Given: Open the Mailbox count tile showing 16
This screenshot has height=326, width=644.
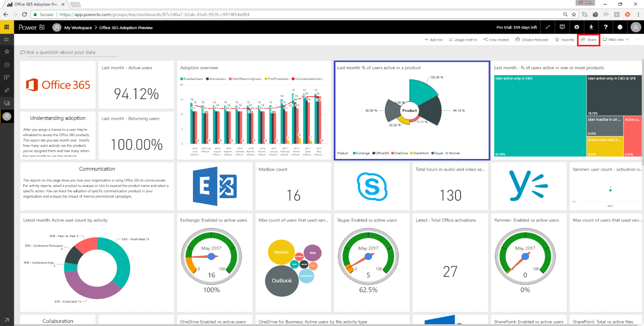Looking at the screenshot, I should [x=293, y=186].
